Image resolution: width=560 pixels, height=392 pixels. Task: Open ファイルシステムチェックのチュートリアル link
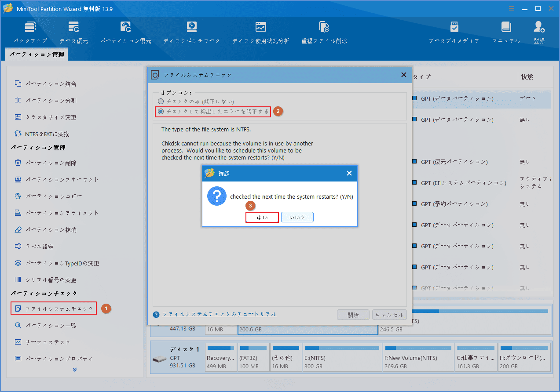pyautogui.click(x=220, y=314)
